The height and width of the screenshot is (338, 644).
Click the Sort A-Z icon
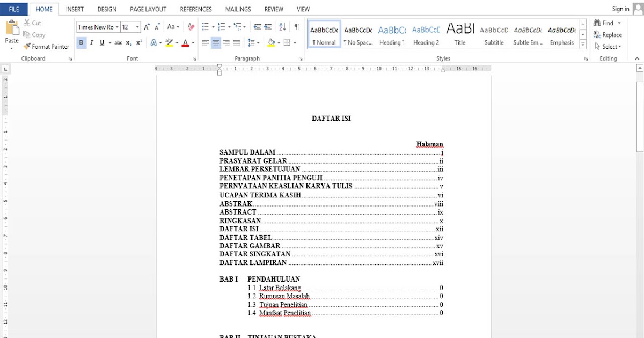283,27
